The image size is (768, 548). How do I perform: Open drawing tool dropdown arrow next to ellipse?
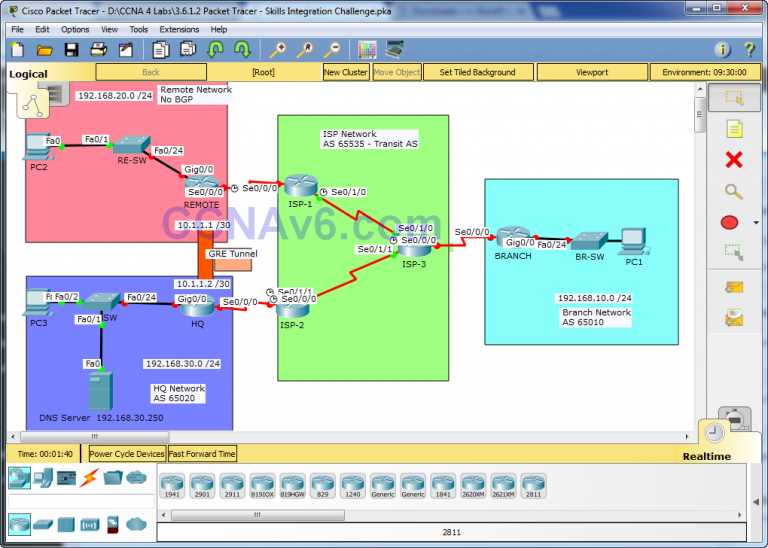756,223
